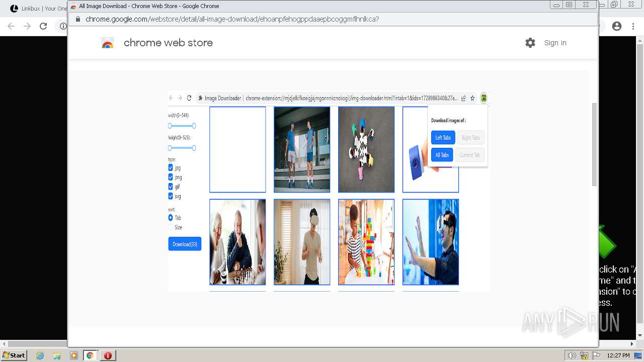The image size is (644, 362).
Task: Select the Size sort radio button
Action: (171, 227)
